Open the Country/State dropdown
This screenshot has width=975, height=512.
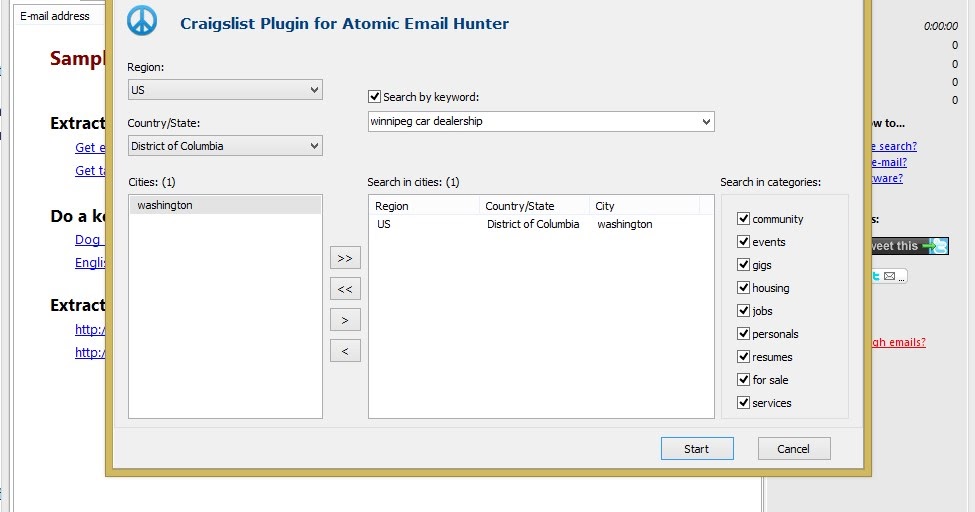click(x=225, y=146)
